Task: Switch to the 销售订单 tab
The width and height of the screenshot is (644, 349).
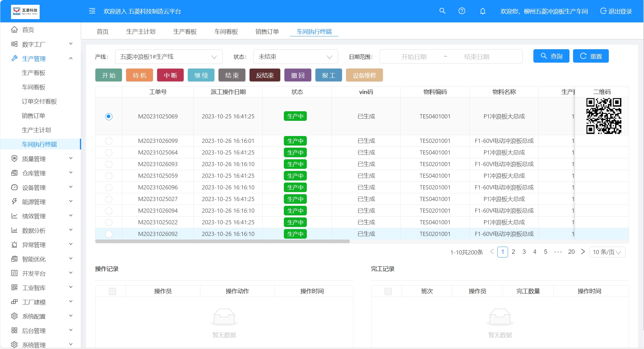Action: 267,32
